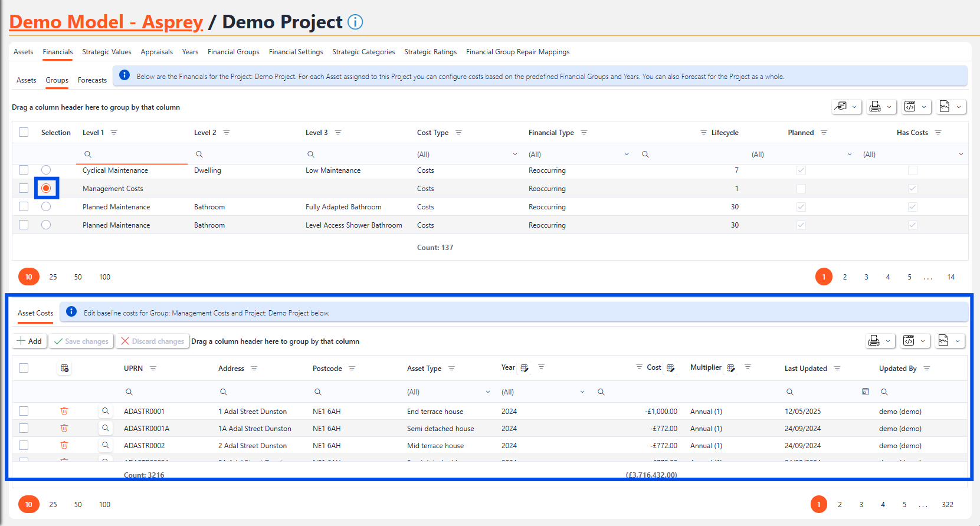
Task: Tick the checkbox for Management Costs row
Action: pos(24,188)
